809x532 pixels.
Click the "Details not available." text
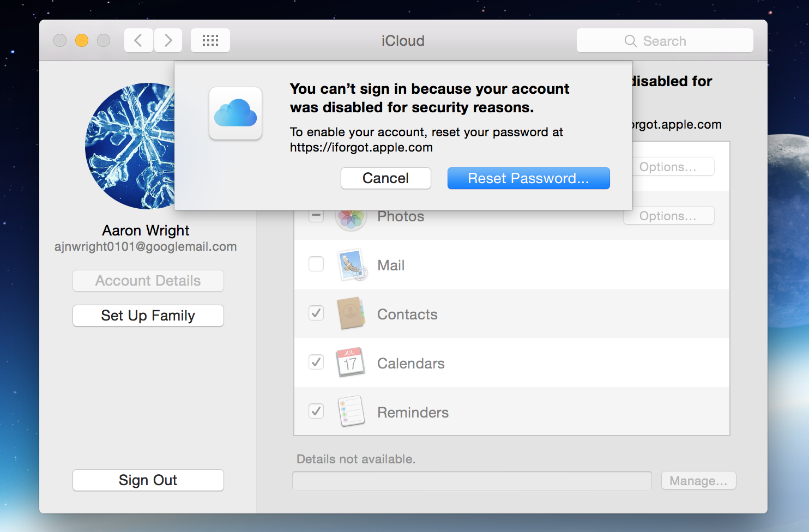click(x=356, y=459)
